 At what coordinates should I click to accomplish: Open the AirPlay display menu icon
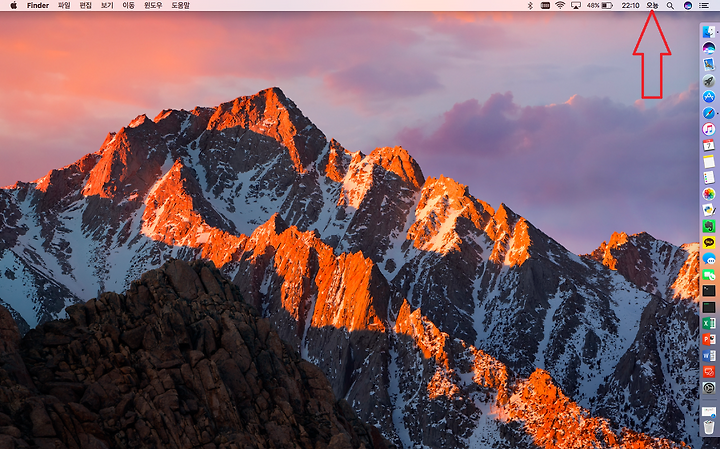[576, 6]
